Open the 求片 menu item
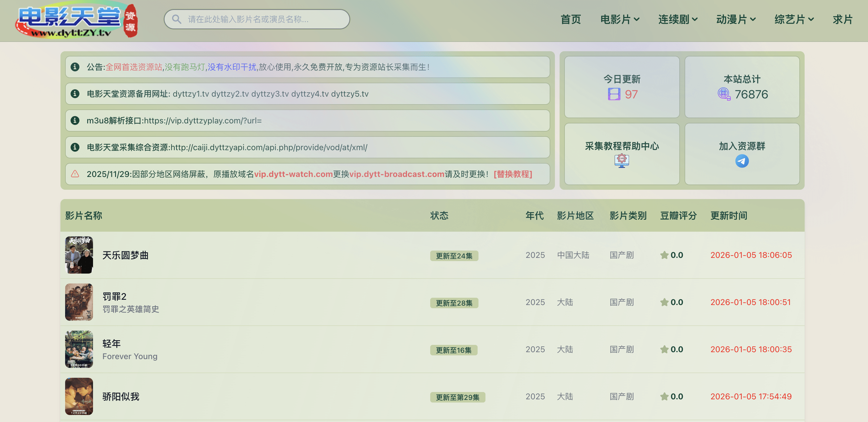The height and width of the screenshot is (422, 868). click(x=842, y=19)
